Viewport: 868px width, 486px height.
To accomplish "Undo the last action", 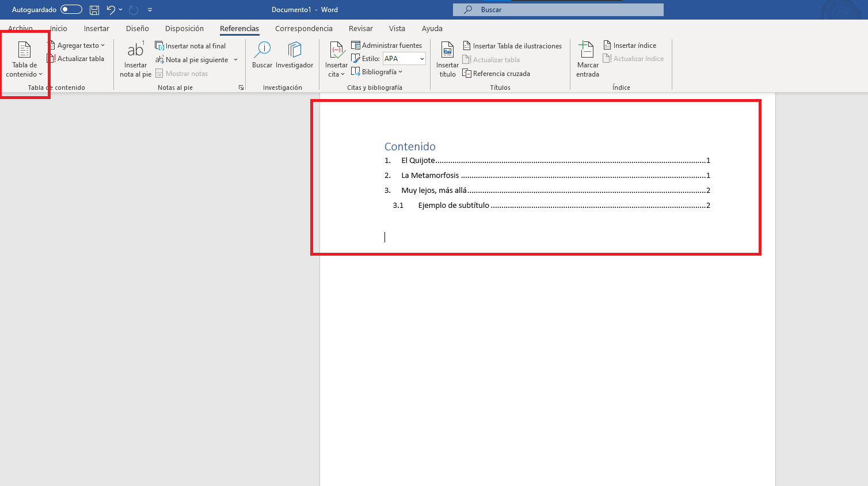I will [x=111, y=10].
